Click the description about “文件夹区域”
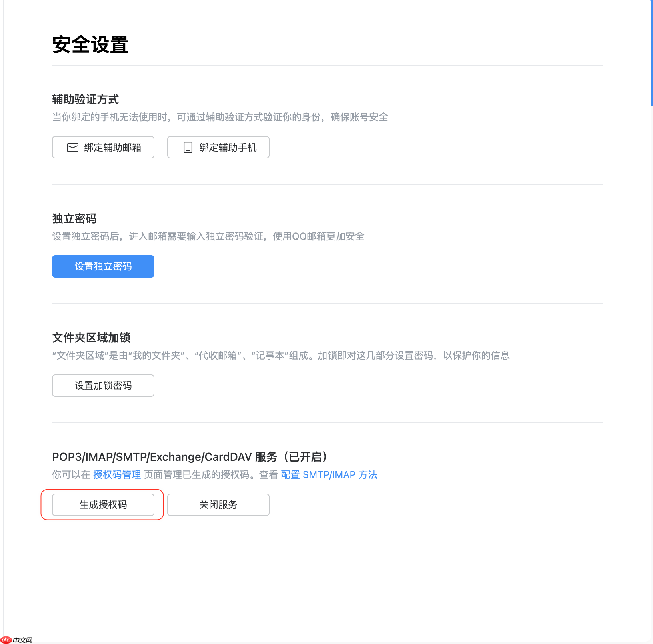 tap(281, 356)
